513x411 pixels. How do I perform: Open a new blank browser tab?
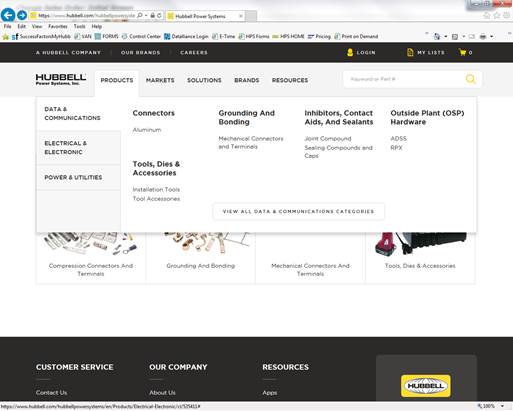[251, 16]
